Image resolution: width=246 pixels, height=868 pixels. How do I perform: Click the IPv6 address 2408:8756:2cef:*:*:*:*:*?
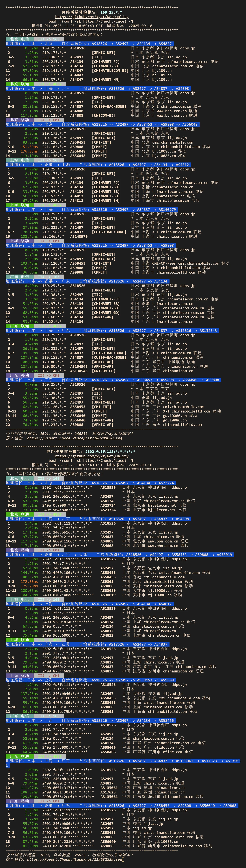click(68, 797)
